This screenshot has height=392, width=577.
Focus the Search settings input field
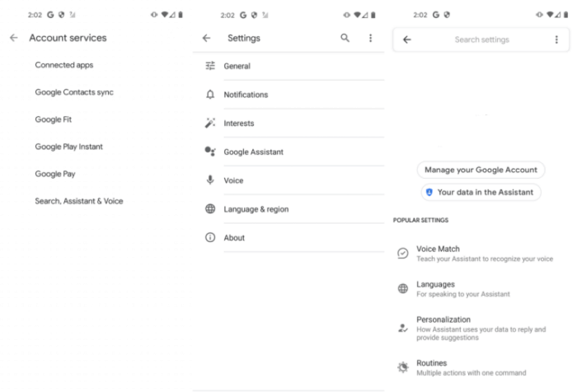click(x=481, y=40)
